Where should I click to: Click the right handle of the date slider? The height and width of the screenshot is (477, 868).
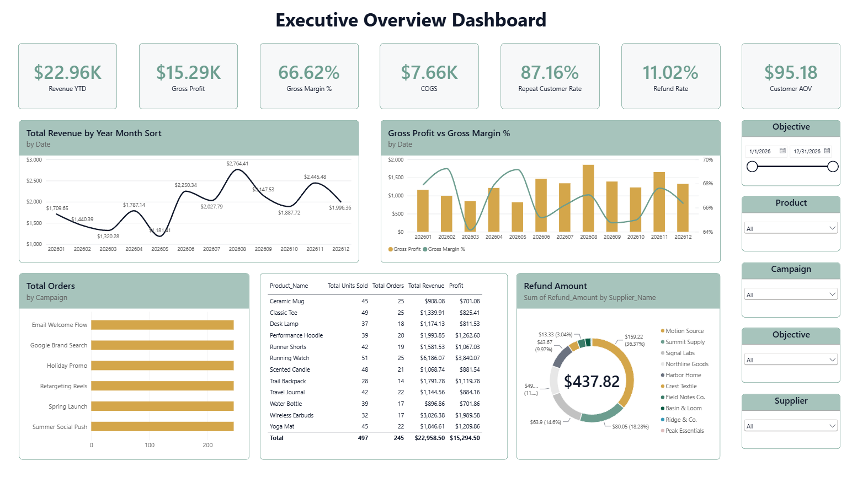(833, 167)
